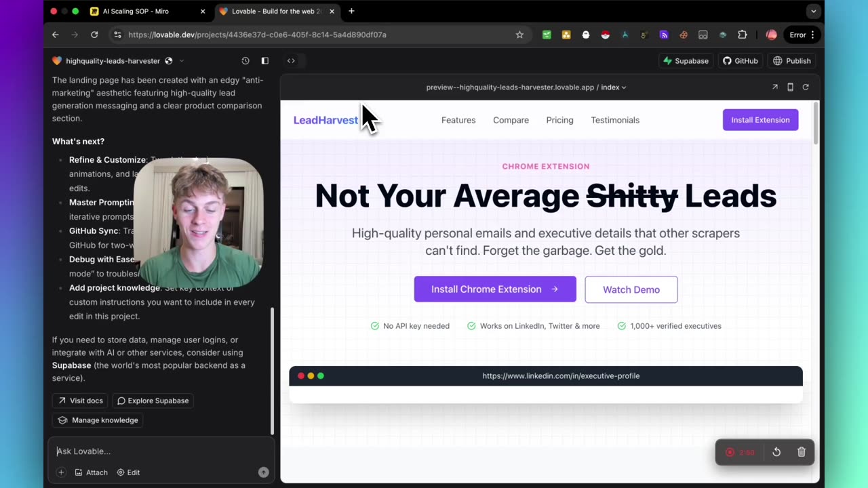Click the preview page scrollbar
Viewport: 868px width, 488px height.
[816, 123]
